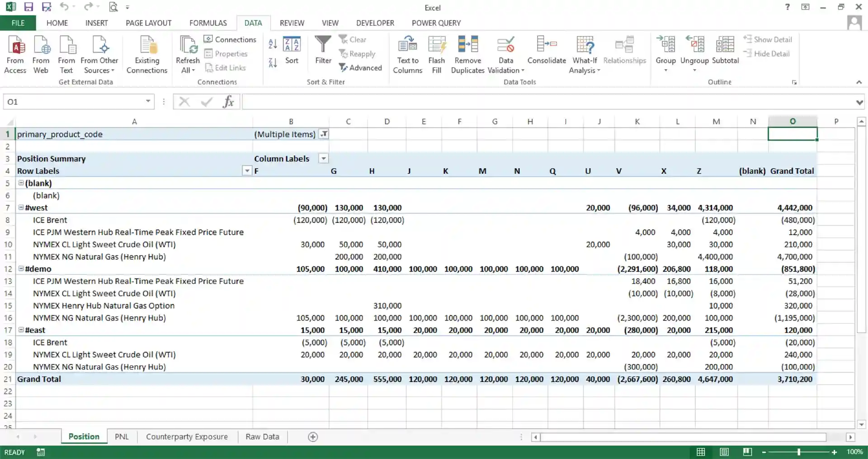
Task: Toggle the Filter funnel button
Action: pos(323,50)
